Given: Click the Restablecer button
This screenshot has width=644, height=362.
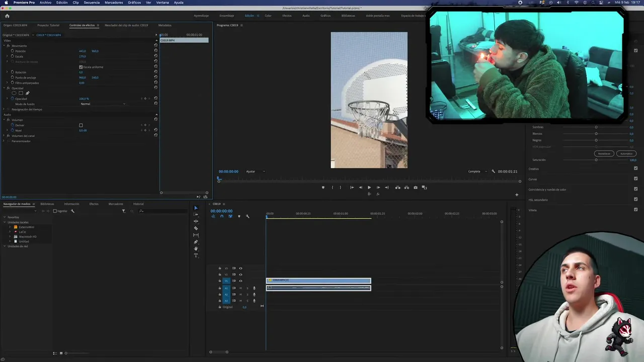Looking at the screenshot, I should pos(604,154).
